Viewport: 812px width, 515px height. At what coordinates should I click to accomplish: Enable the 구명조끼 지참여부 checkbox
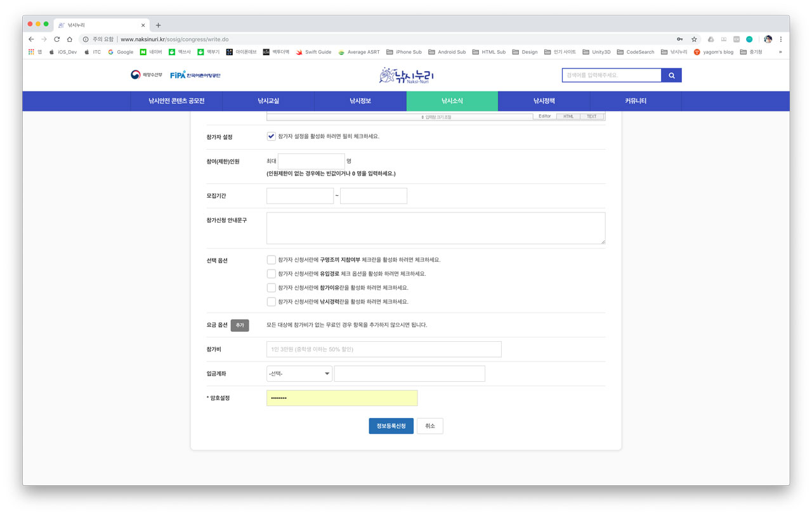pyautogui.click(x=272, y=260)
